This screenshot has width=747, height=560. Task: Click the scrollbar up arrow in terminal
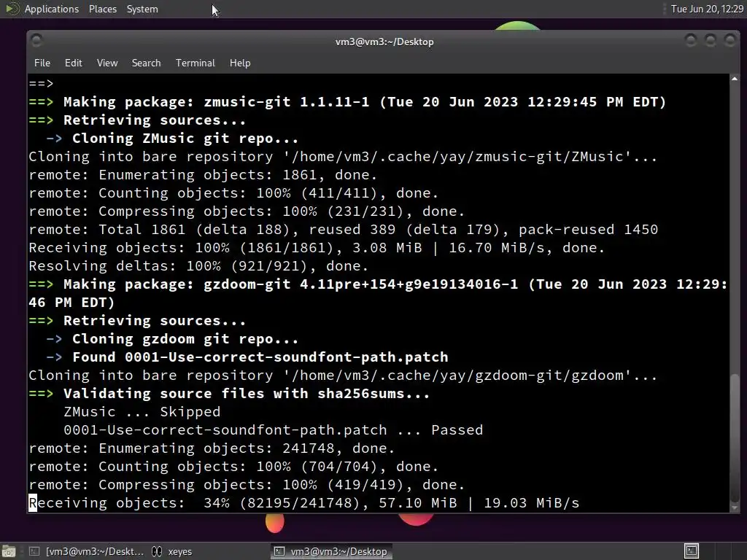(x=735, y=79)
